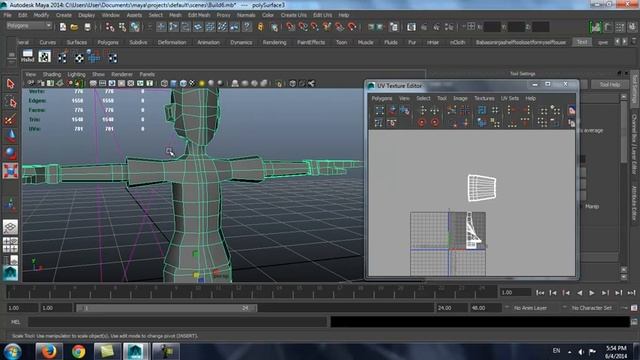640x360 pixels.
Task: Jump to the end of playback range
Action: tap(631, 293)
